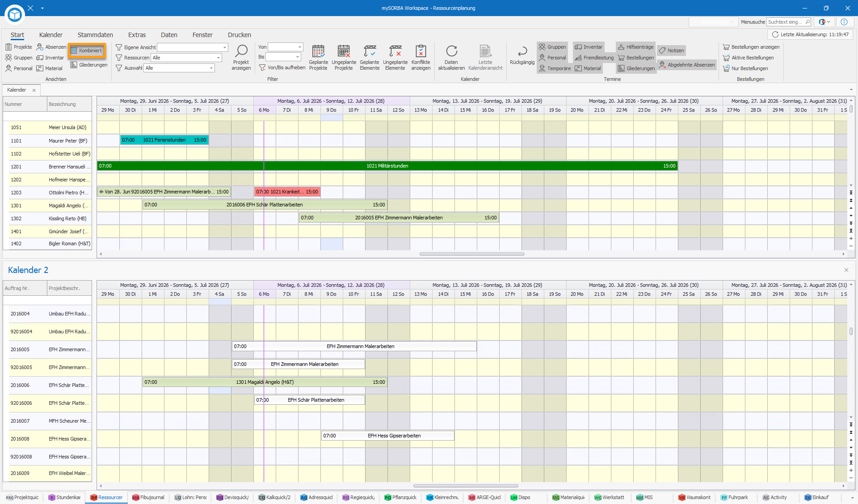The height and width of the screenshot is (504, 858).
Task: Expand bottom module bar overflow arrow
Action: pos(852,498)
